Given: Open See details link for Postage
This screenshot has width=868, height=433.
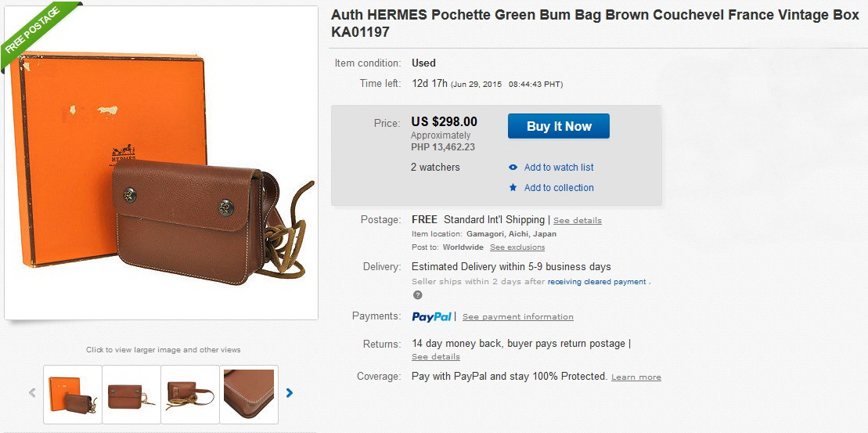Looking at the screenshot, I should pyautogui.click(x=578, y=221).
